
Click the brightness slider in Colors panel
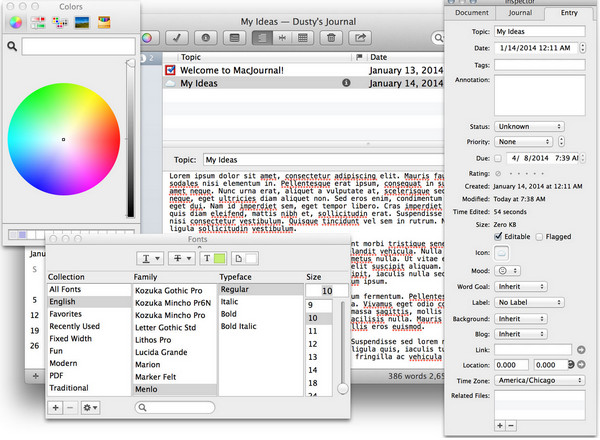click(x=129, y=140)
